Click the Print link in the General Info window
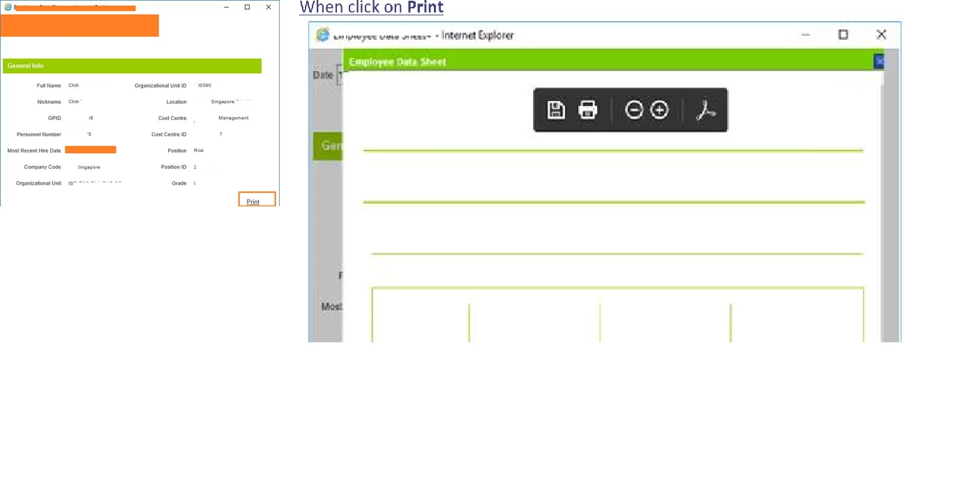The height and width of the screenshot is (488, 980). tap(253, 201)
